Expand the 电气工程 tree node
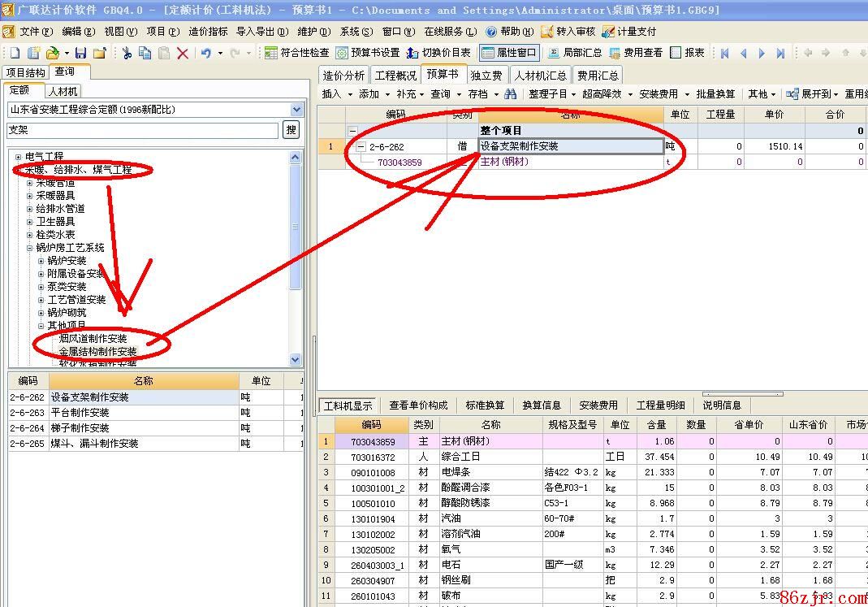 [x=18, y=157]
